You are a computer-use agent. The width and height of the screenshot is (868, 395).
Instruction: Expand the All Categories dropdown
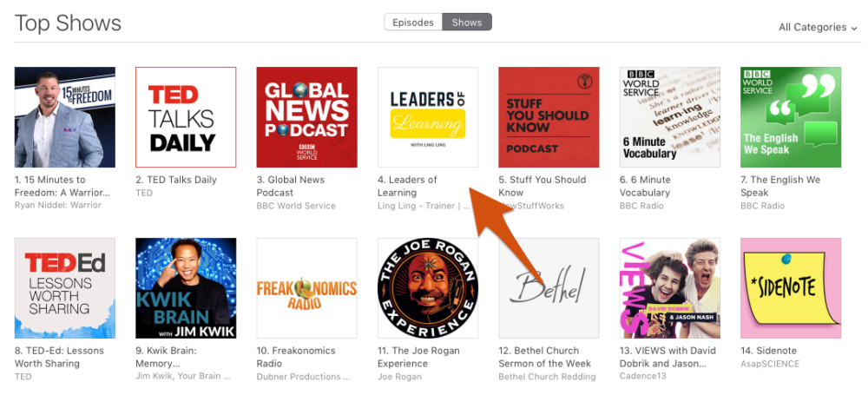click(x=818, y=27)
